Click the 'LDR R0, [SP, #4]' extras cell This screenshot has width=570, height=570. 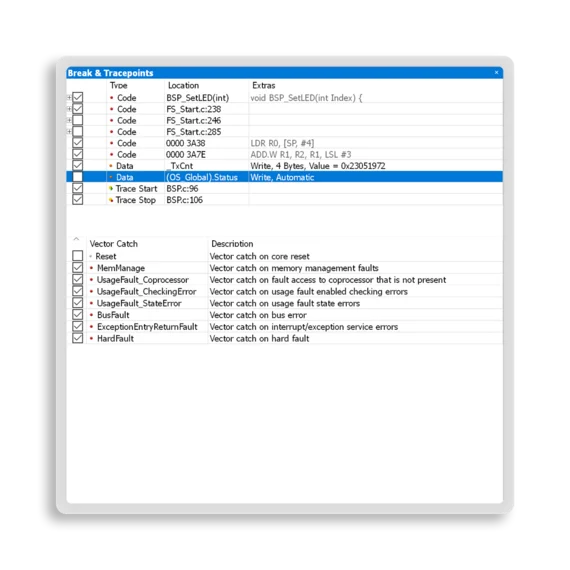tap(282, 143)
